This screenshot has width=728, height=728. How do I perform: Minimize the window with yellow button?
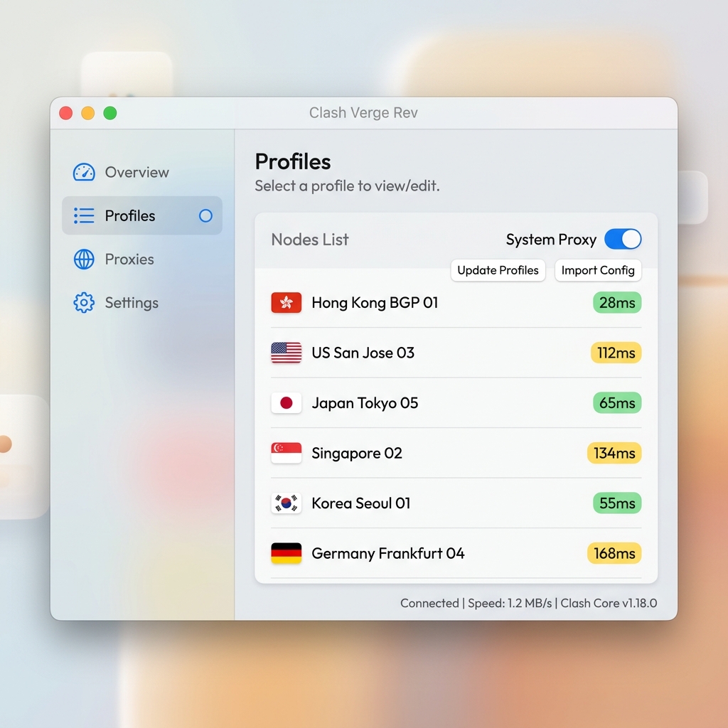click(x=87, y=113)
